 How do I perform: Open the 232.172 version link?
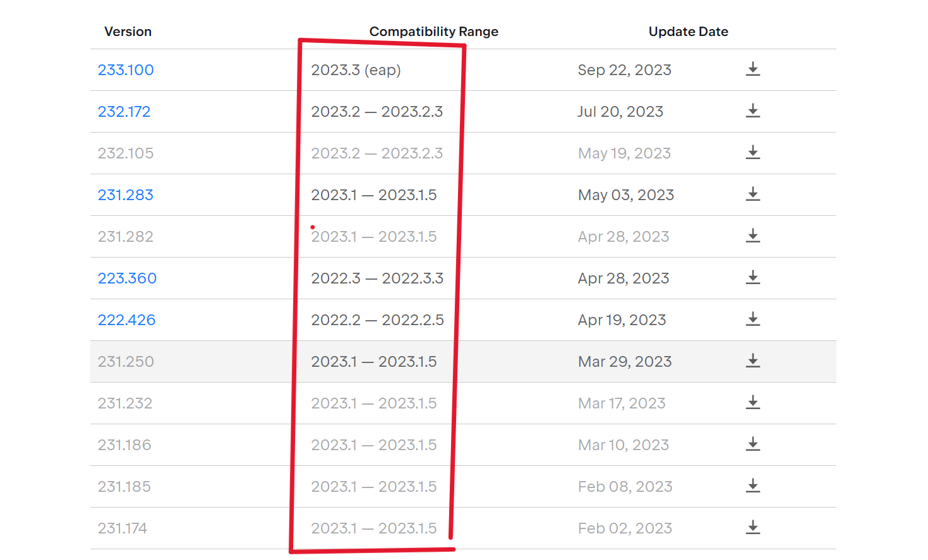124,112
